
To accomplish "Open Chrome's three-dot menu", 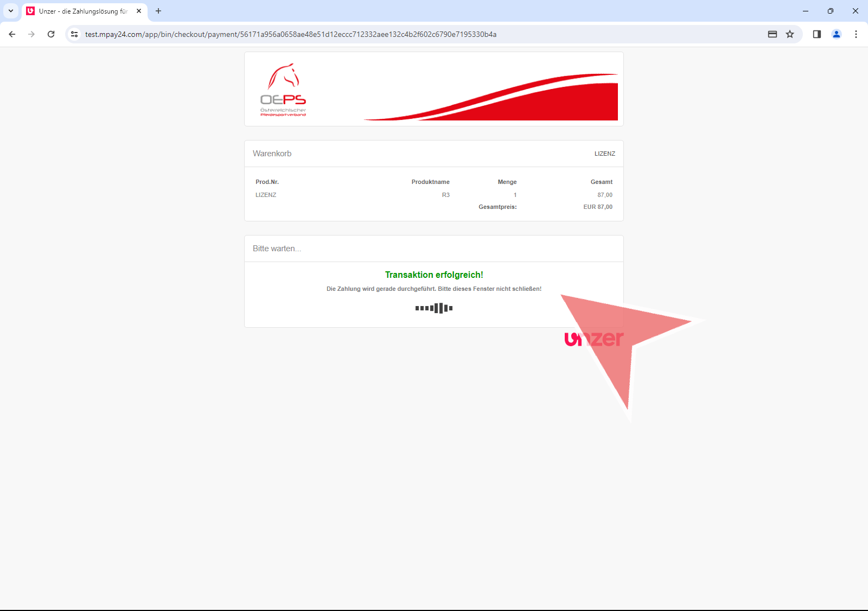I will pos(856,34).
